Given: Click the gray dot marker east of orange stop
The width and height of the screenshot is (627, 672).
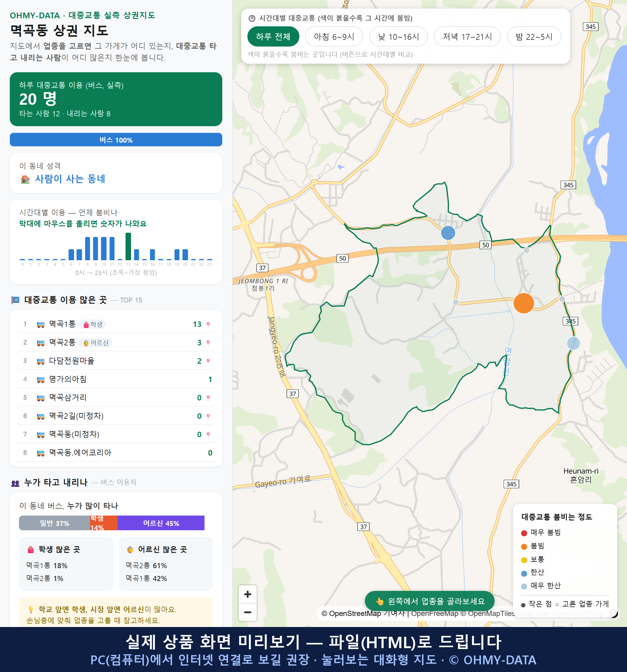Looking at the screenshot, I should 562,299.
